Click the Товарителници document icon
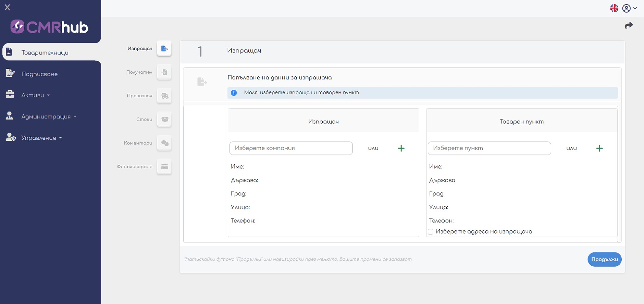Viewport: 644px width, 304px height. tap(9, 52)
